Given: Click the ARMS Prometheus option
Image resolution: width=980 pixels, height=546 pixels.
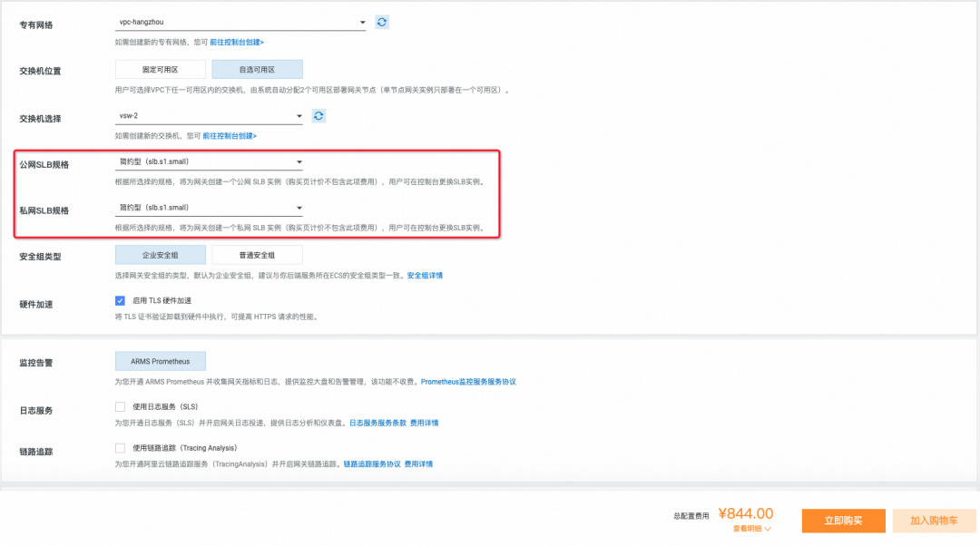Looking at the screenshot, I should coord(161,361).
